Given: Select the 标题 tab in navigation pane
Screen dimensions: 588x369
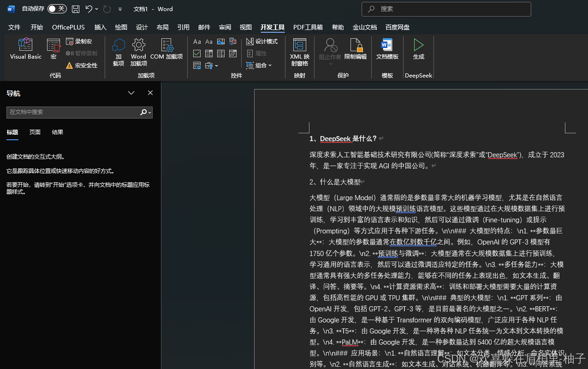Looking at the screenshot, I should 12,132.
